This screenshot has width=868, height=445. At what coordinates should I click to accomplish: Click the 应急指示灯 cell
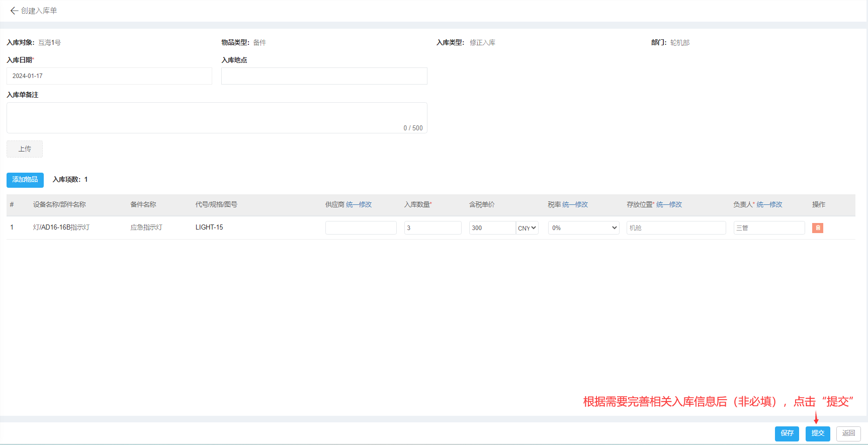146,228
